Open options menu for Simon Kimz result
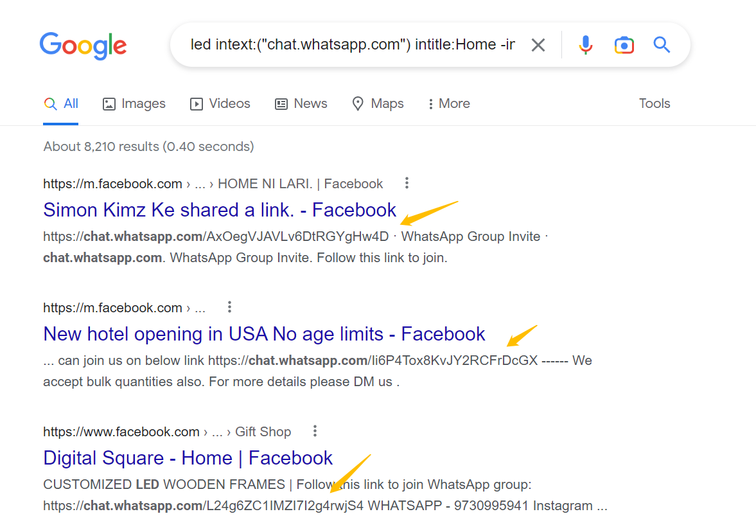The height and width of the screenshot is (532, 756). coord(407,183)
